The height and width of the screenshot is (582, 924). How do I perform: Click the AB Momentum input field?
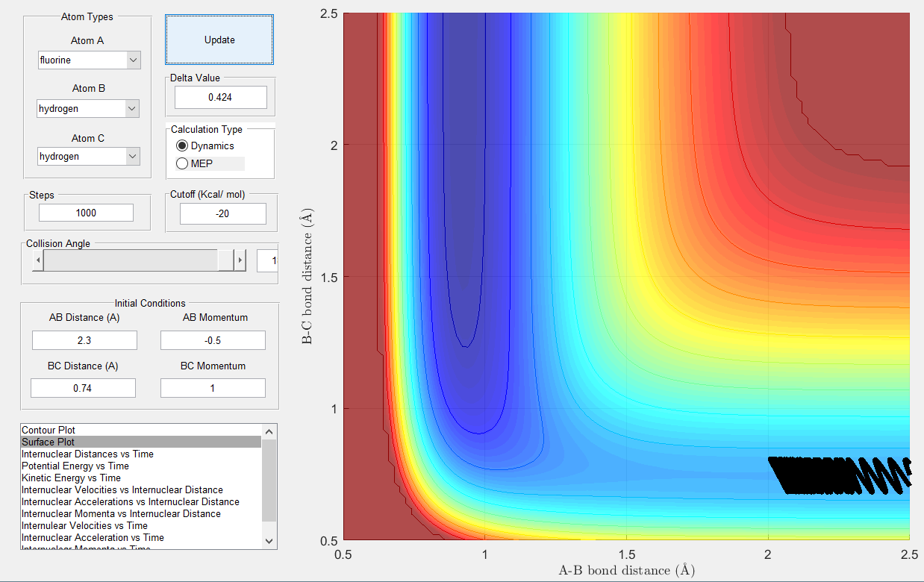point(213,340)
